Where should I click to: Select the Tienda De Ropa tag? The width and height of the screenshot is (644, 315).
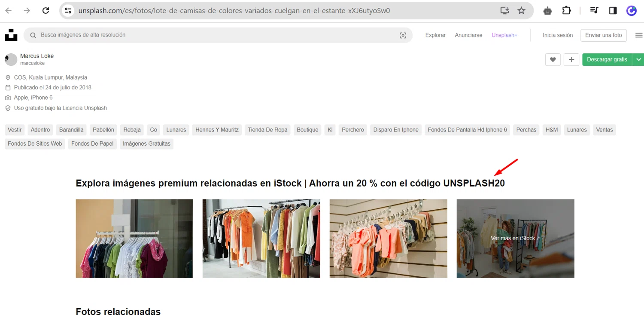(x=268, y=130)
